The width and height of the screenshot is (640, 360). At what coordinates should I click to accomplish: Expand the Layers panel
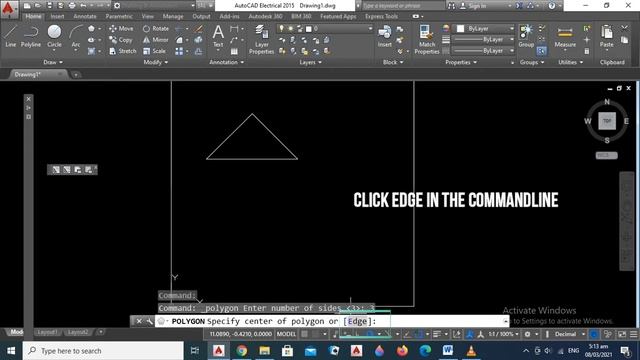coord(310,62)
